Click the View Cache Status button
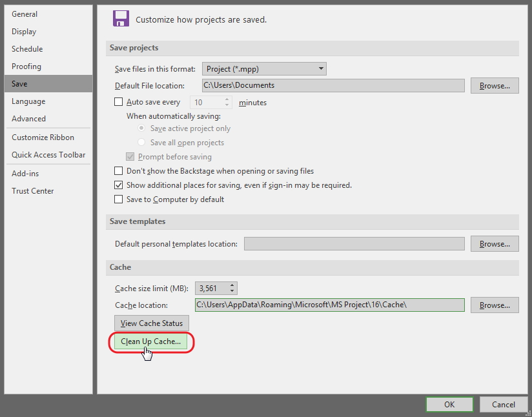This screenshot has height=417, width=532. pyautogui.click(x=151, y=323)
